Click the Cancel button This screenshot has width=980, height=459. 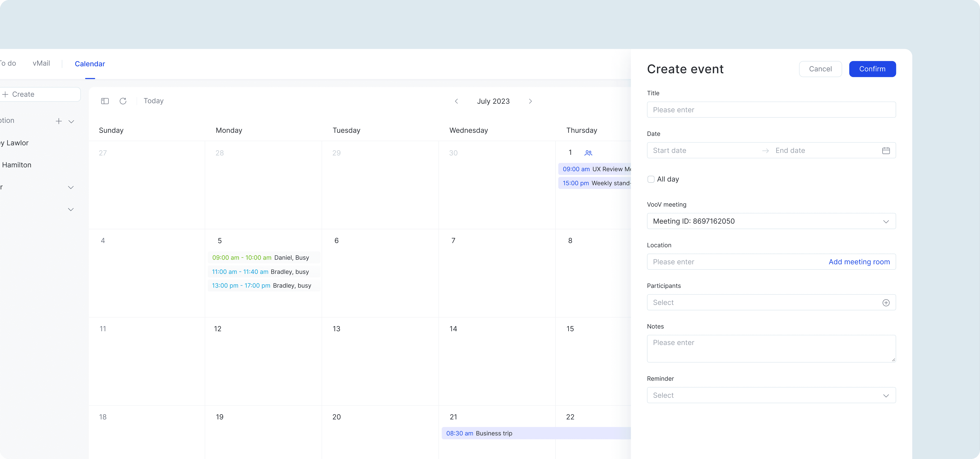(820, 69)
